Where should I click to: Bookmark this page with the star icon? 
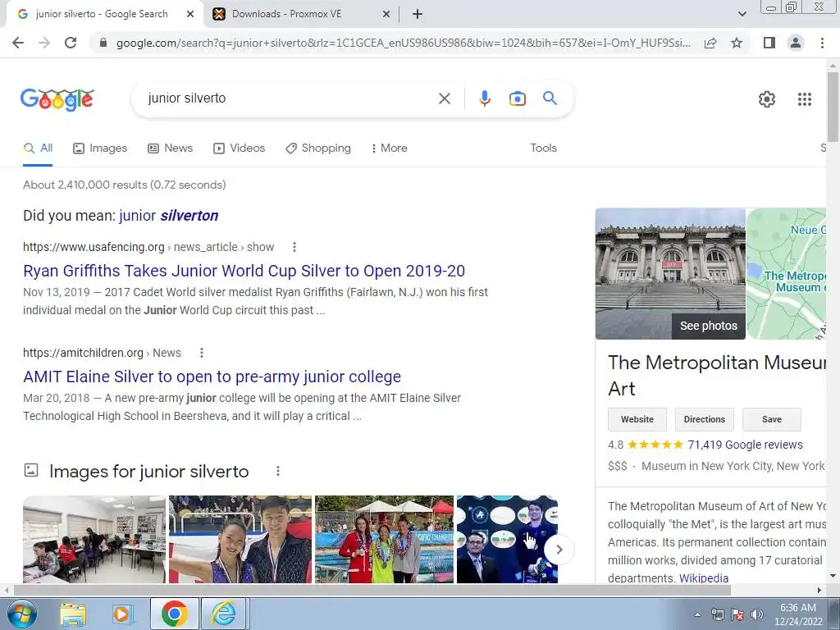(737, 43)
